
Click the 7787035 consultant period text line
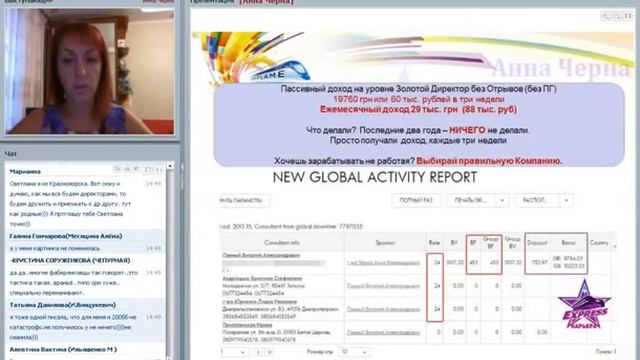coord(291,227)
